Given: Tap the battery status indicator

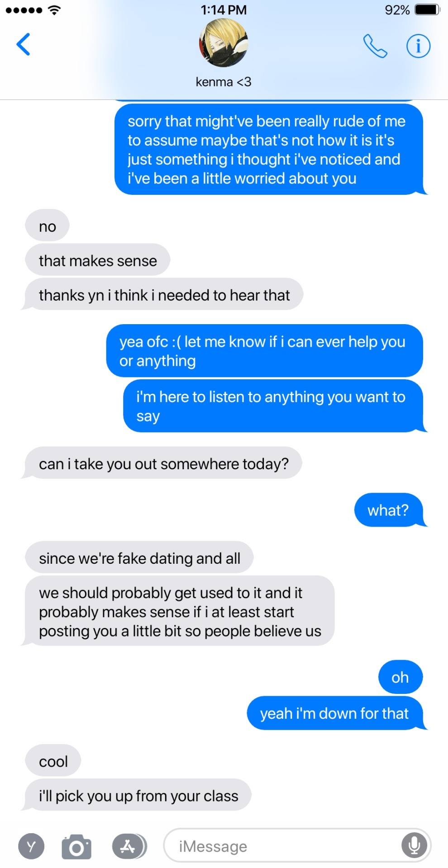Looking at the screenshot, I should pyautogui.click(x=427, y=9).
